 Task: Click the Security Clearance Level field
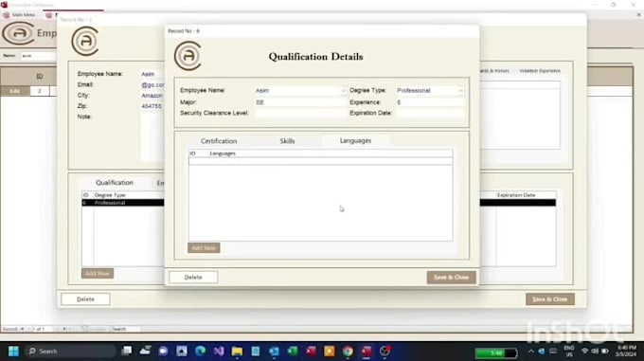click(x=300, y=113)
